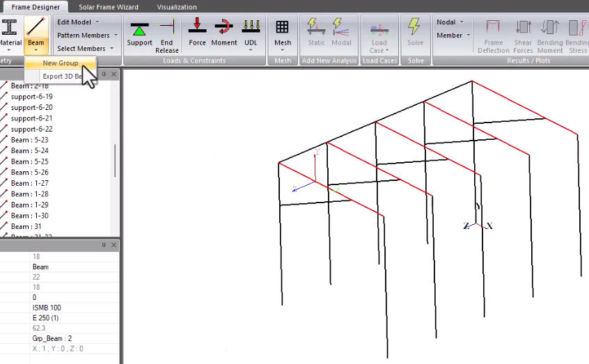This screenshot has height=364, width=589.
Task: Select Beam : 5-26 in the list
Action: click(x=30, y=173)
